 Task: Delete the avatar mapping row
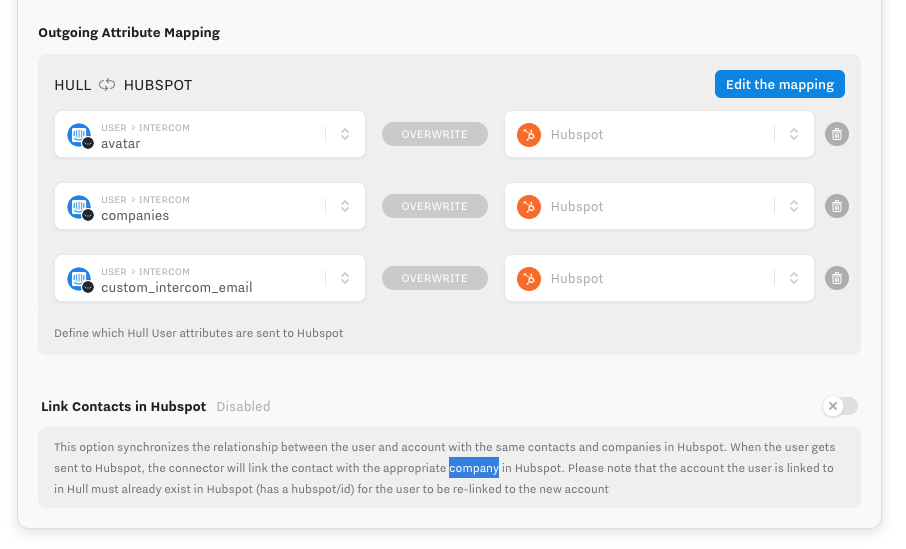[x=836, y=134]
